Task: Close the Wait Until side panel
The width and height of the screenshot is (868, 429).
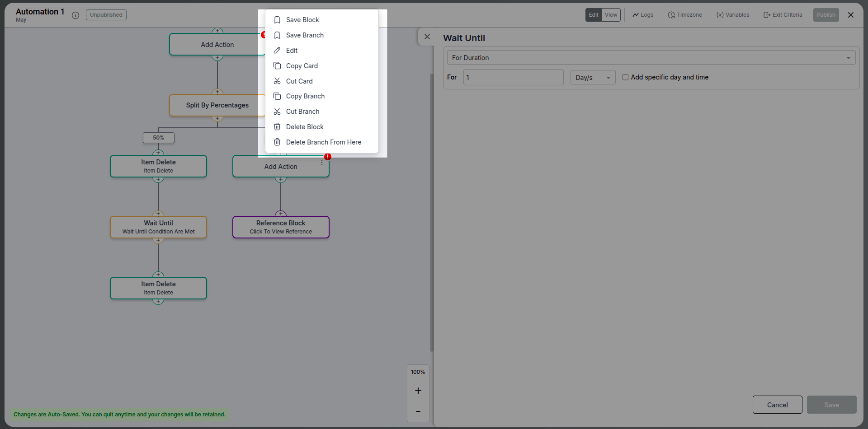Action: point(427,37)
